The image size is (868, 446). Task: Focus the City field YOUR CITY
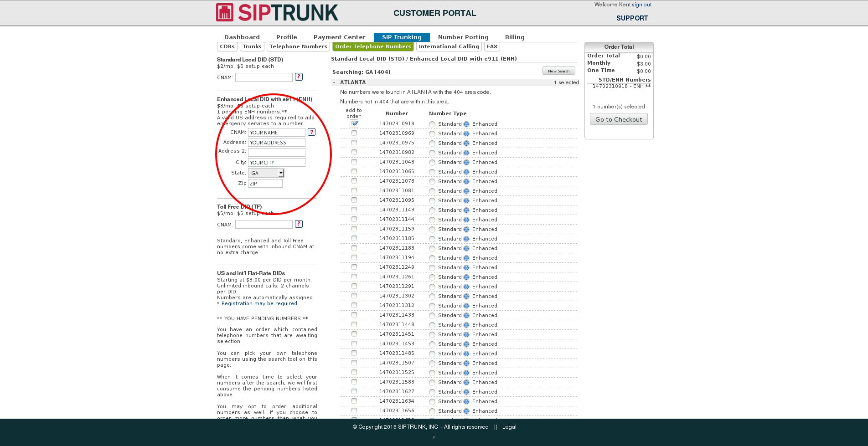pyautogui.click(x=277, y=163)
